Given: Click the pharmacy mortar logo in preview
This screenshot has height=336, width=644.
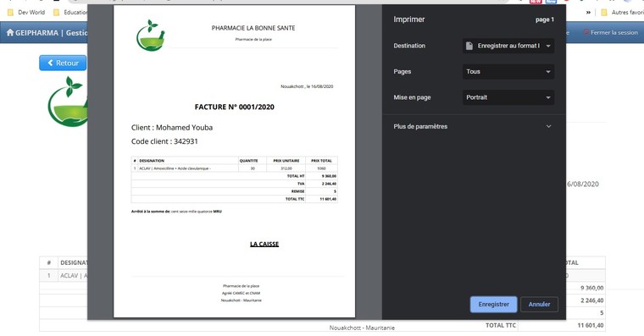Looking at the screenshot, I should click(150, 36).
